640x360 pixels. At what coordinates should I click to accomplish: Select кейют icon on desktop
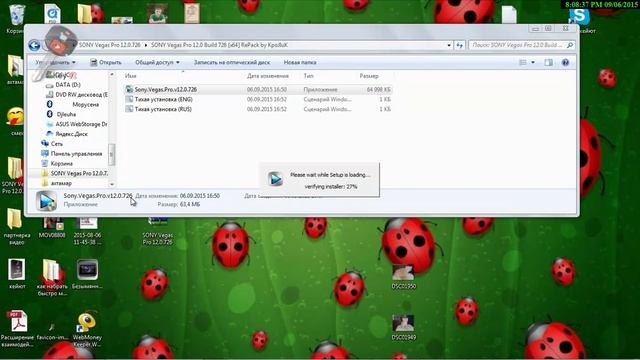pyautogui.click(x=17, y=273)
